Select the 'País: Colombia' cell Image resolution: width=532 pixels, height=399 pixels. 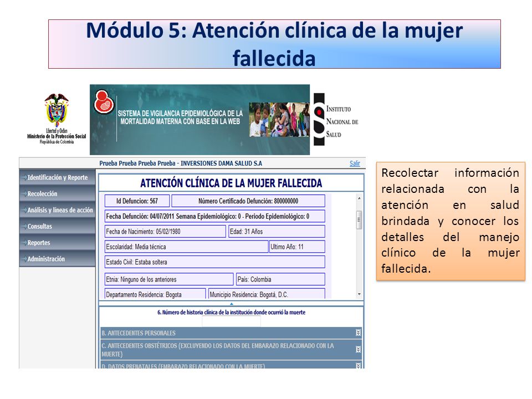pyautogui.click(x=280, y=279)
